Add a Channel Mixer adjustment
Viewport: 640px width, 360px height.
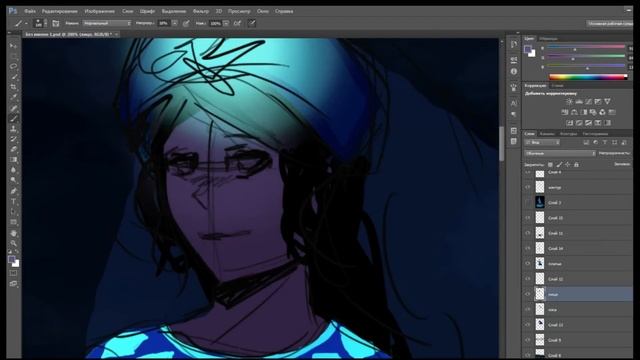click(x=602, y=112)
